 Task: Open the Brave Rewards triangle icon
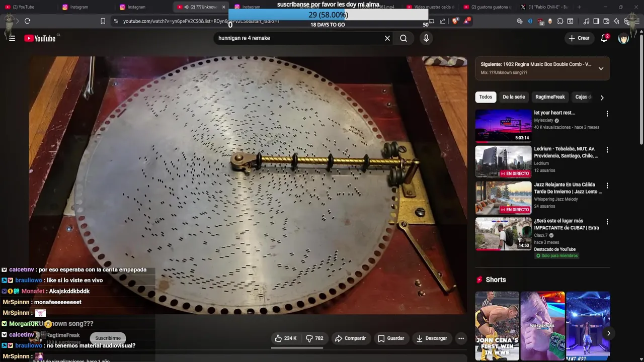coord(467,21)
